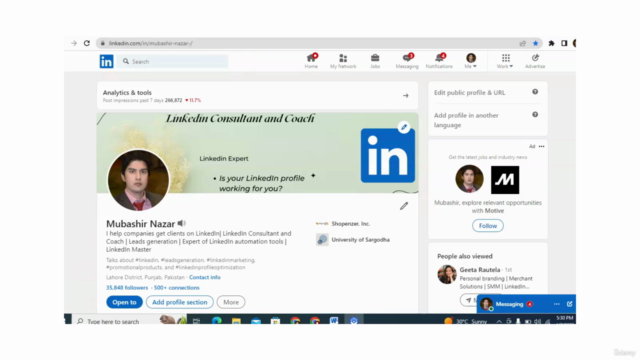The height and width of the screenshot is (360, 640).
Task: Click into the LinkedIn Search field
Action: [x=173, y=62]
